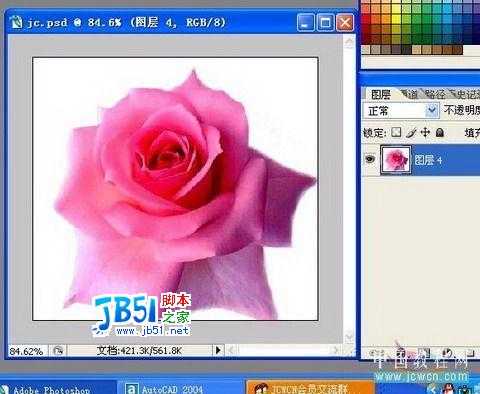Maximize the jc.psd document window

[325, 23]
